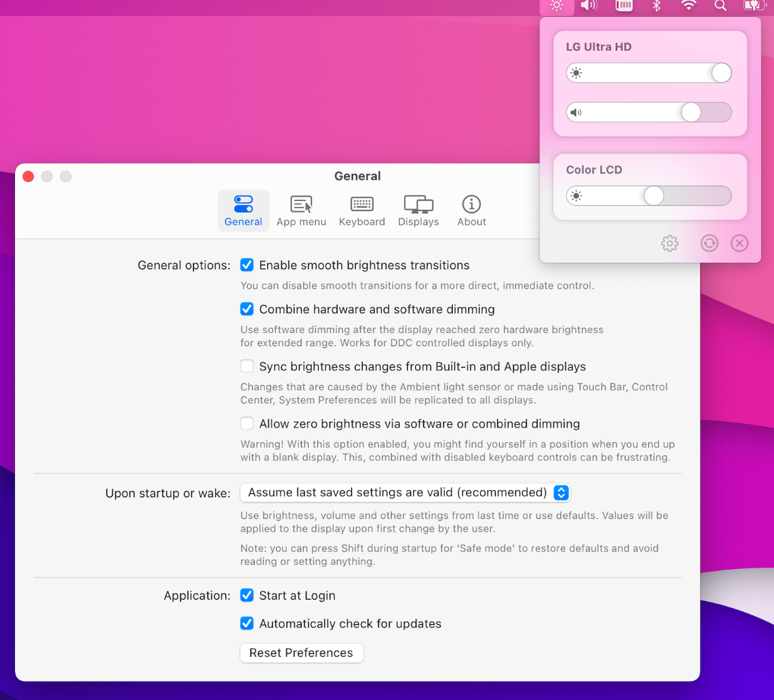Click the refresh icon in the popup
The image size is (774, 700).
[x=709, y=243]
